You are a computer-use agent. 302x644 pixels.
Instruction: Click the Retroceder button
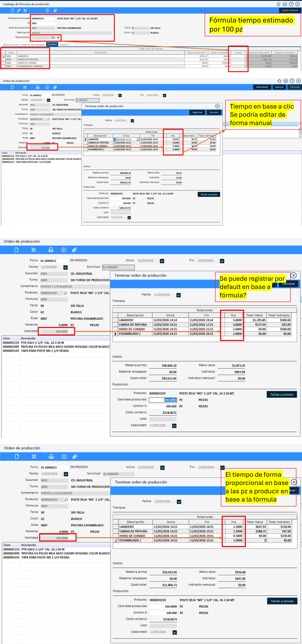pyautogui.click(x=262, y=87)
